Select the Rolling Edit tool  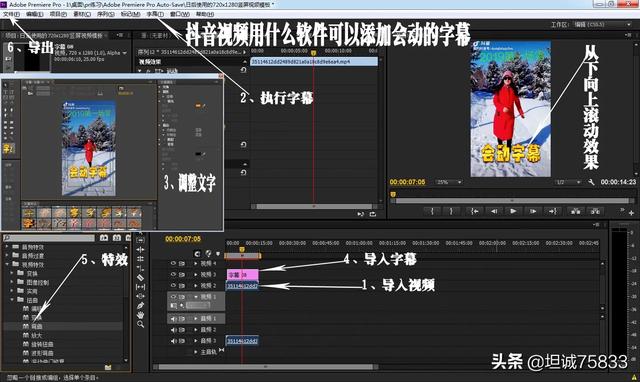[x=140, y=259]
